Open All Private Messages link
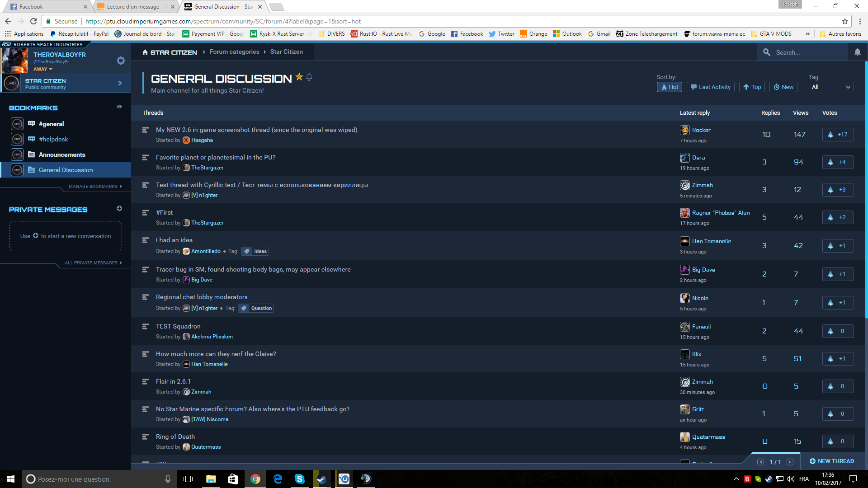Screen dimensions: 868x488 pyautogui.click(x=93, y=263)
